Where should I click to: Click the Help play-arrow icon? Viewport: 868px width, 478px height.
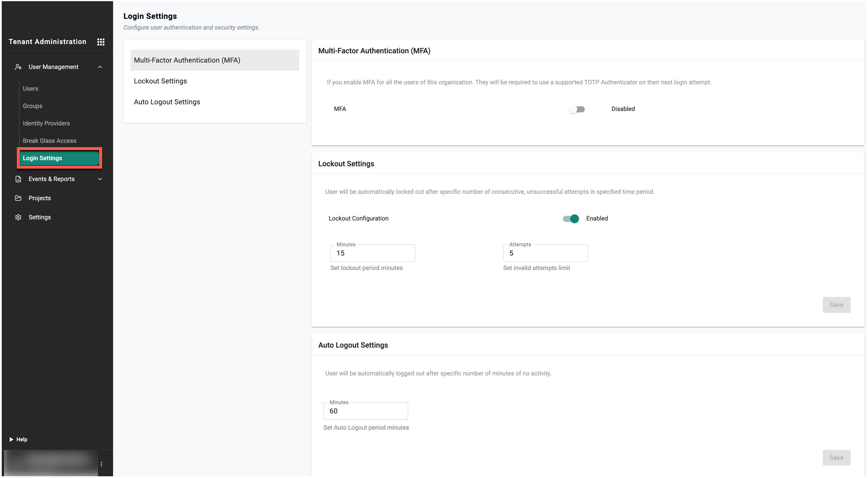[x=11, y=439]
